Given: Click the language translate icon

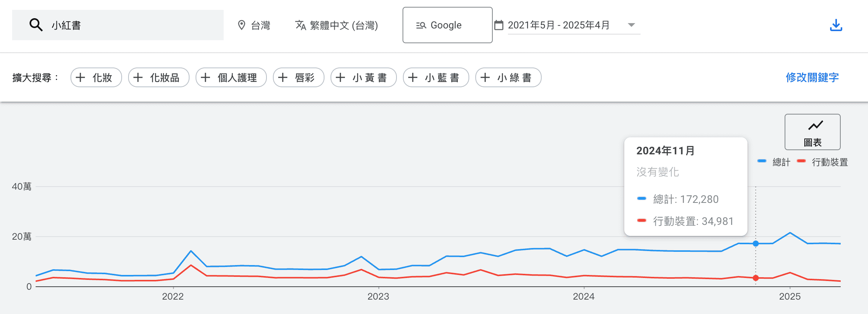Looking at the screenshot, I should [x=301, y=25].
